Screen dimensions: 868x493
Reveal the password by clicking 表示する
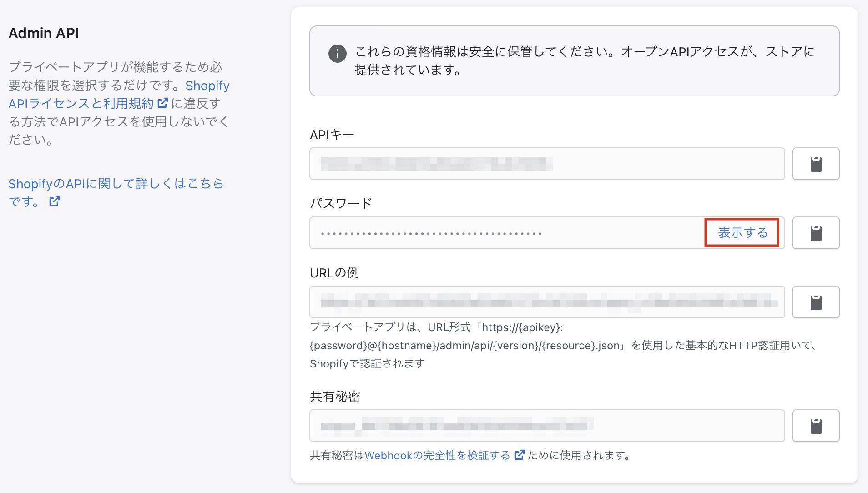tap(742, 233)
